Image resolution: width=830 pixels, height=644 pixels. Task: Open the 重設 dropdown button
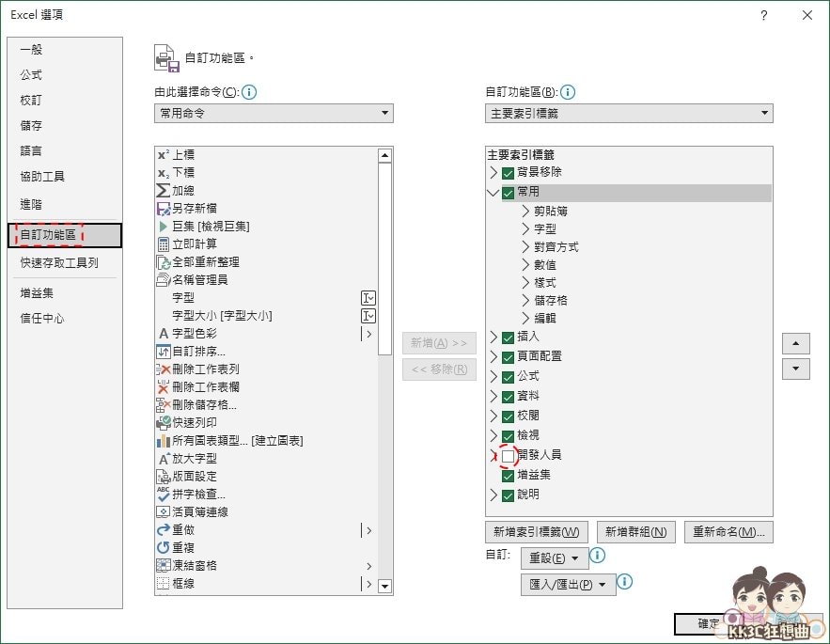coord(554,558)
